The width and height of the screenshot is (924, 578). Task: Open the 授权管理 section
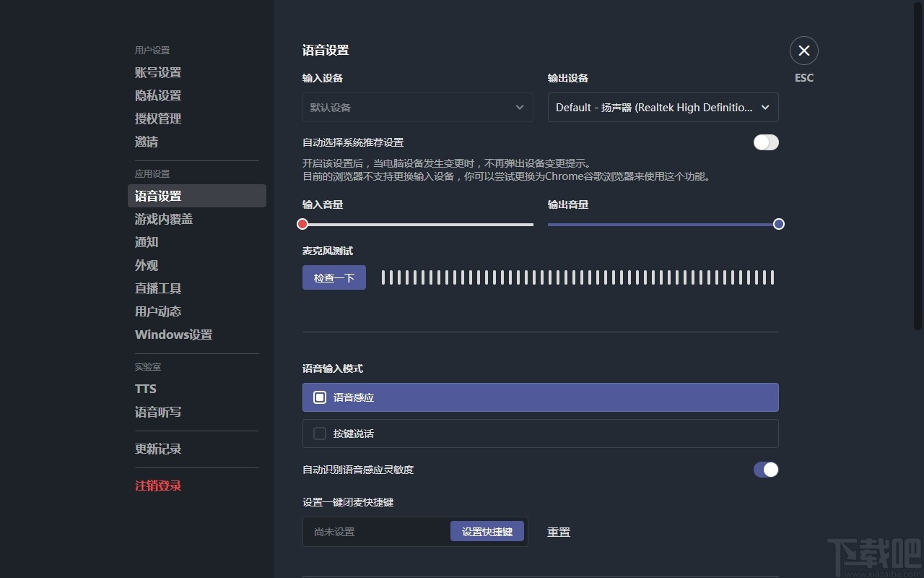(x=158, y=118)
